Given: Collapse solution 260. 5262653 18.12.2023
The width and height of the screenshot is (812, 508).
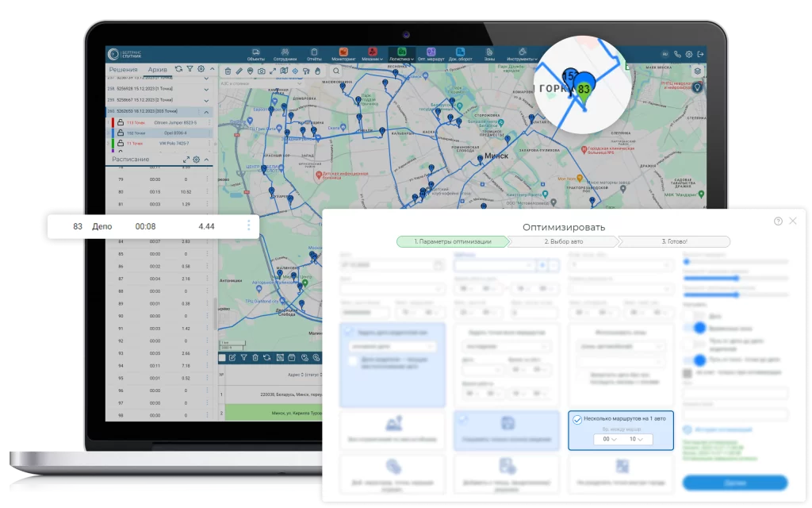Looking at the screenshot, I should click(x=206, y=112).
